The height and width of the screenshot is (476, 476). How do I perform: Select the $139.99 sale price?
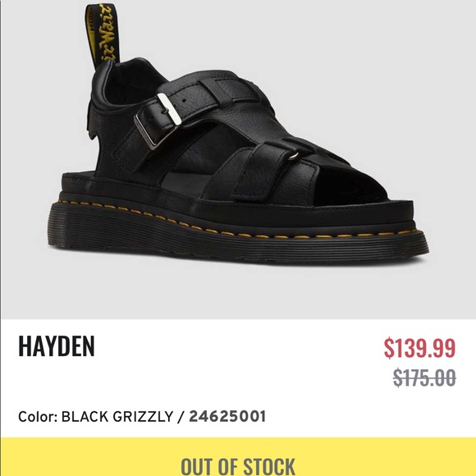419,348
